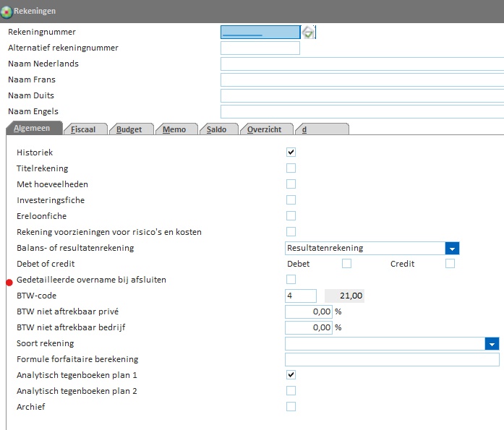Image resolution: width=504 pixels, height=430 pixels.
Task: Focus the Naam Nederlands text field
Action: [362, 64]
